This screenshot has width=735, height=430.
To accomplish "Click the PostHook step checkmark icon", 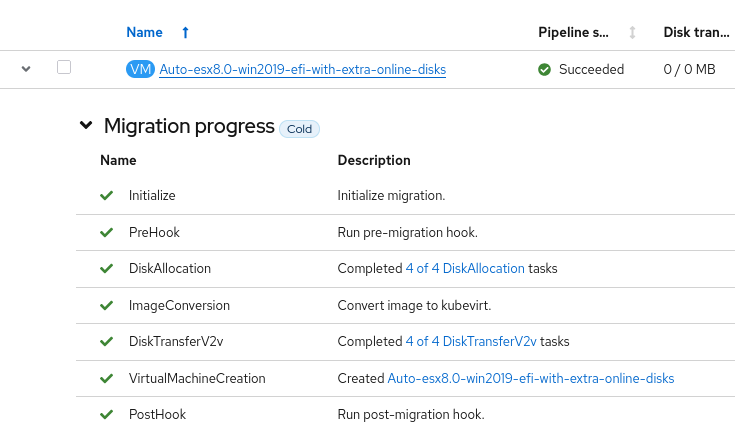I will (x=106, y=414).
